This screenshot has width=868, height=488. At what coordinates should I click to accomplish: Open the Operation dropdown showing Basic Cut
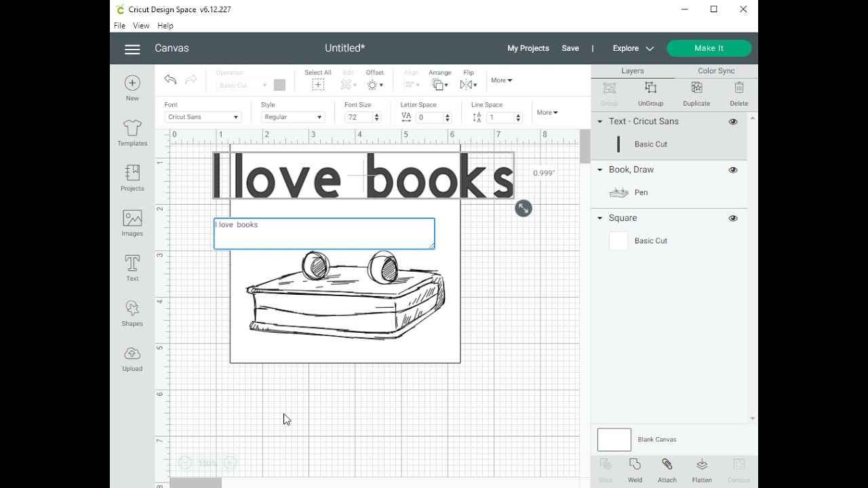243,85
